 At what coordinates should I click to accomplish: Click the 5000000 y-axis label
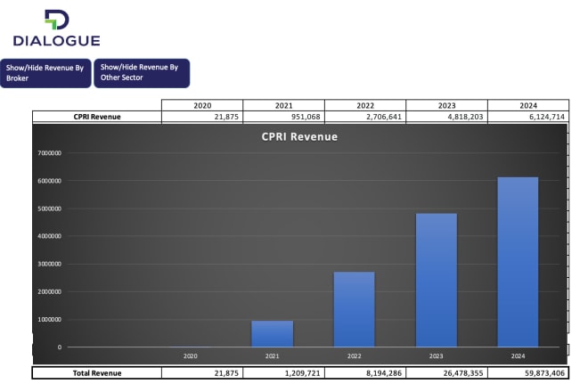[50, 208]
